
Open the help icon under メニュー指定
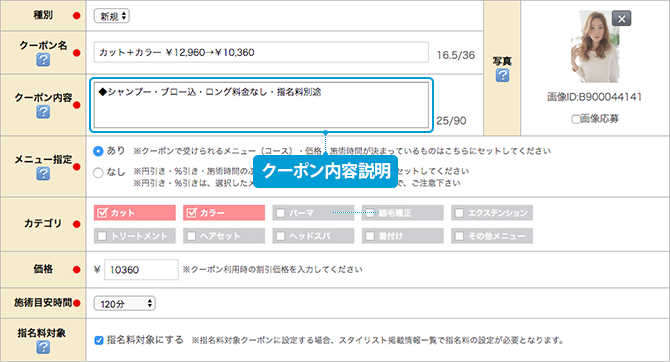[43, 174]
